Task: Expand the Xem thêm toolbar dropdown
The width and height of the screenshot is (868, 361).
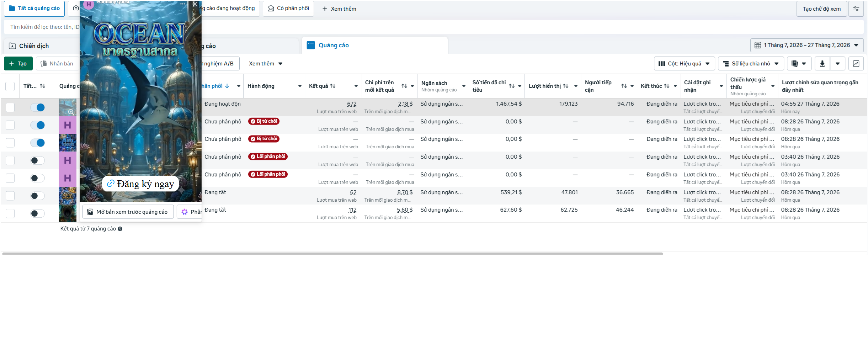Action: pos(266,64)
